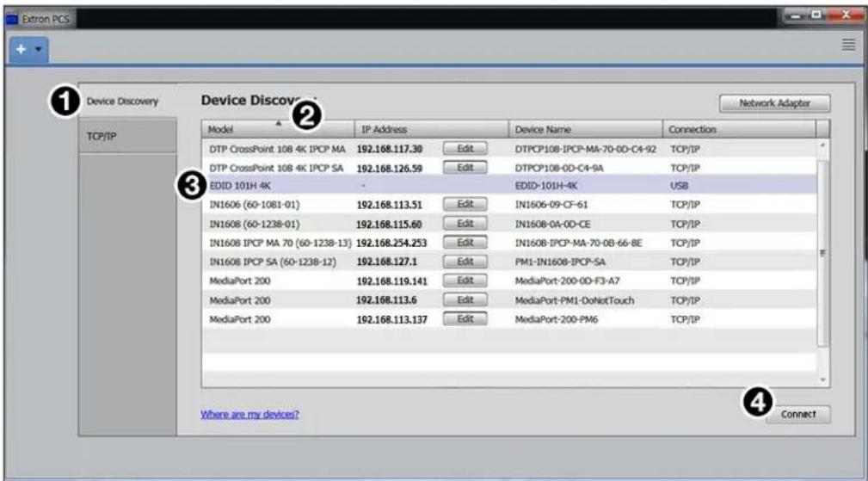
Task: Click the device list scrollbar down arrow
Action: click(822, 379)
